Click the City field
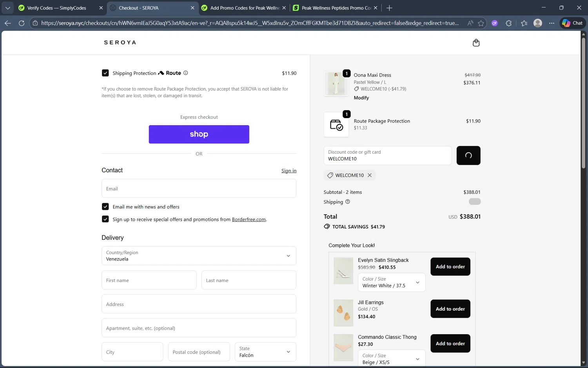 point(132,352)
